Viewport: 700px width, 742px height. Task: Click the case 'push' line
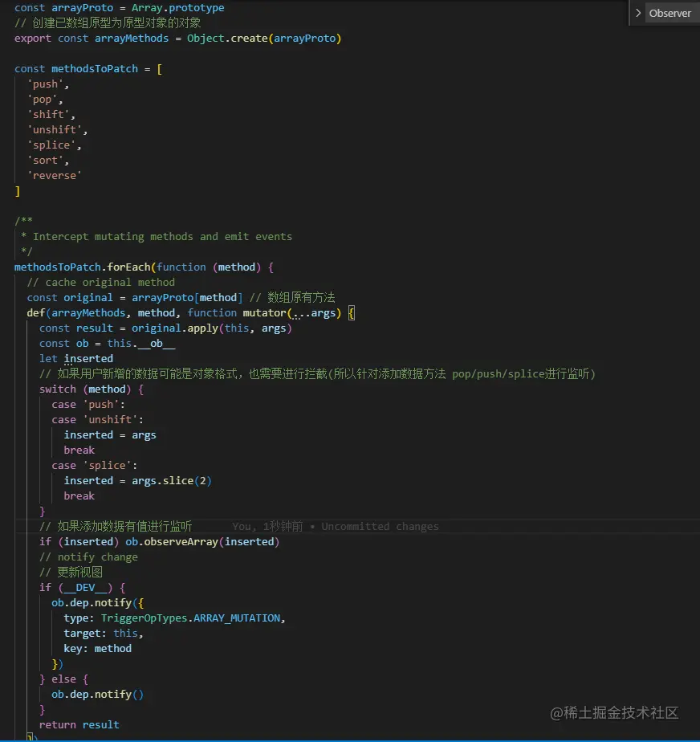(x=88, y=405)
